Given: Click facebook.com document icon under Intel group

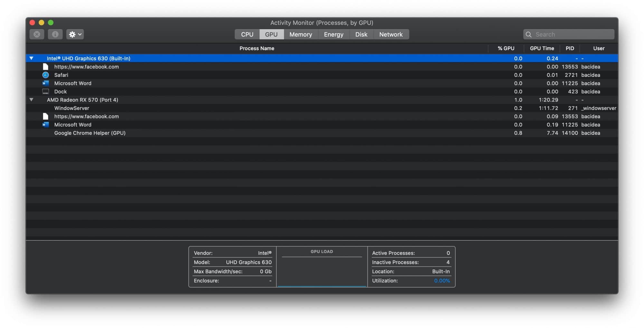Looking at the screenshot, I should (46, 67).
